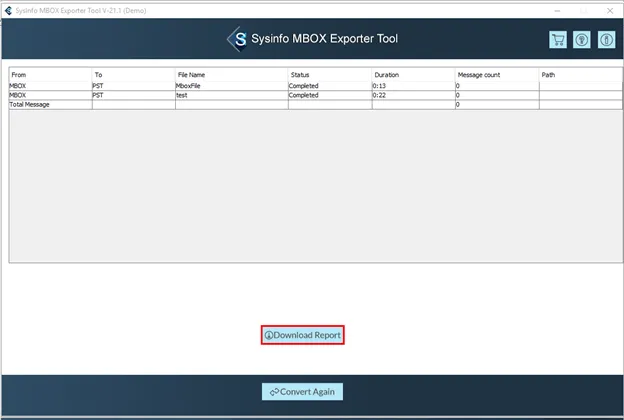Select the MboxFile file name cell
Viewport: 624px width, 420px height.
[x=232, y=86]
